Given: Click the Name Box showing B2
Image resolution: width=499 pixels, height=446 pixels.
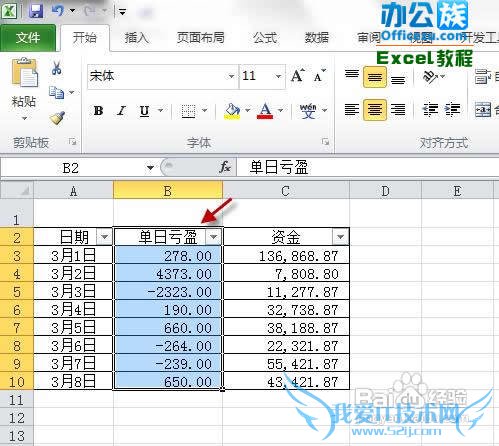Looking at the screenshot, I should point(71,168).
